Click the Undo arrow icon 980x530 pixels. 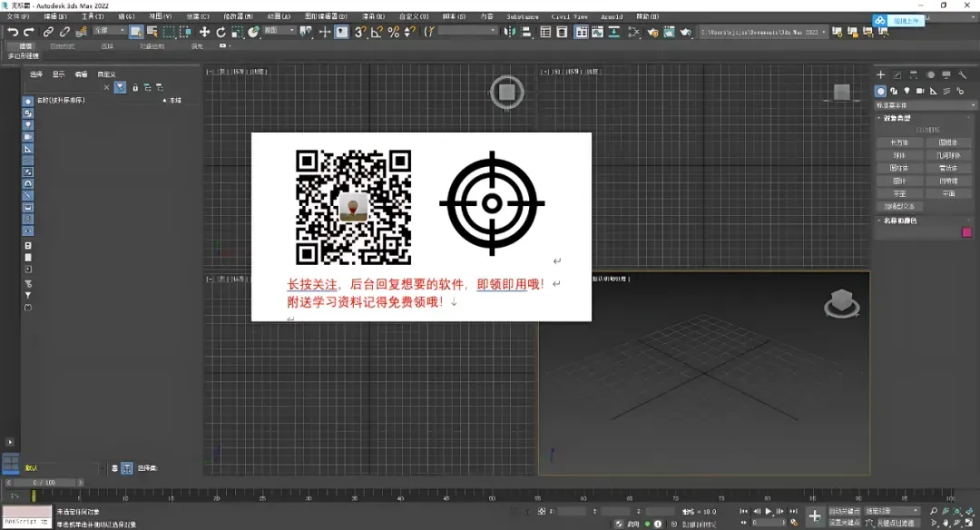pyautogui.click(x=13, y=32)
